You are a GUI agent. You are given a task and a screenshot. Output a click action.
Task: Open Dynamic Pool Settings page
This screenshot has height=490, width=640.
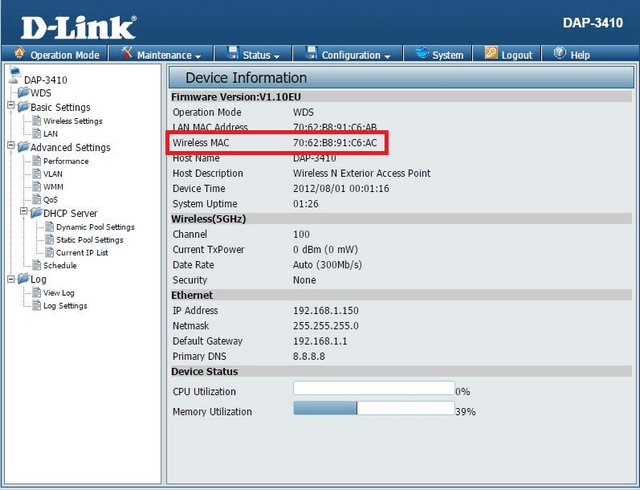[x=95, y=227]
